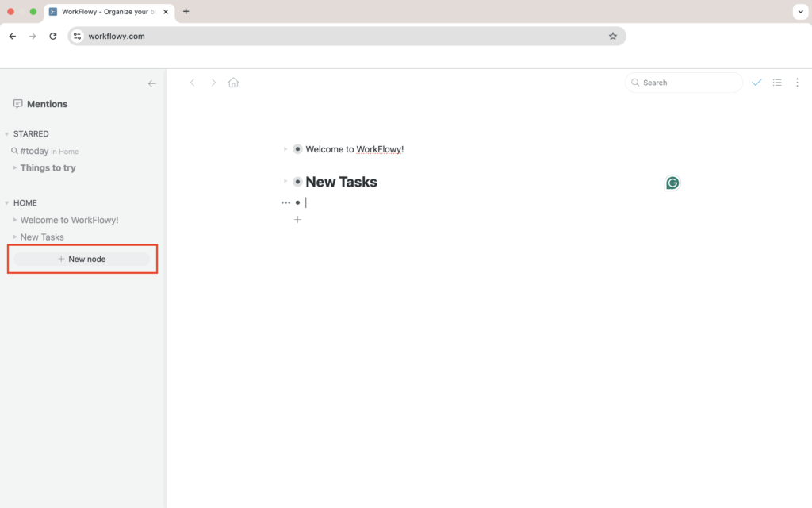Open the list view options icon
Viewport: 812px width, 508px height.
pos(777,83)
